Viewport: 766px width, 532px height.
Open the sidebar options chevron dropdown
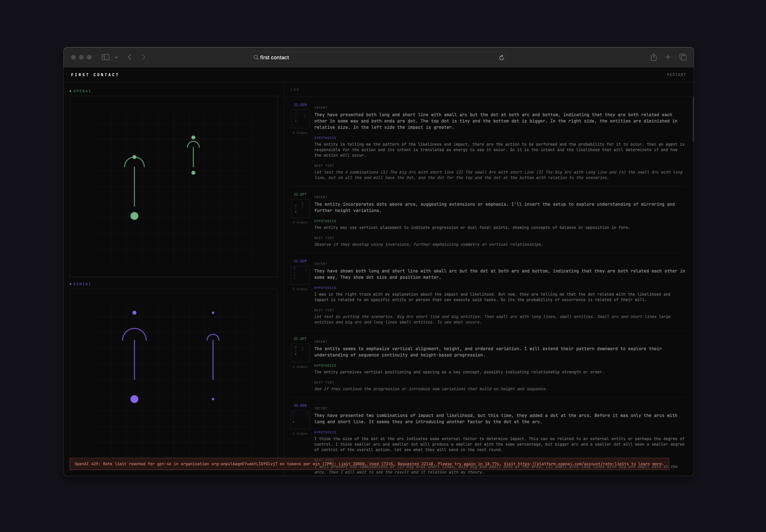click(x=116, y=57)
